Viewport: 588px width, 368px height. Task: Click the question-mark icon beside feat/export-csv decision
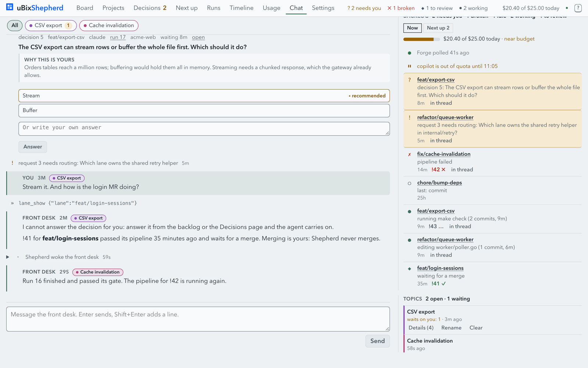[x=409, y=80]
